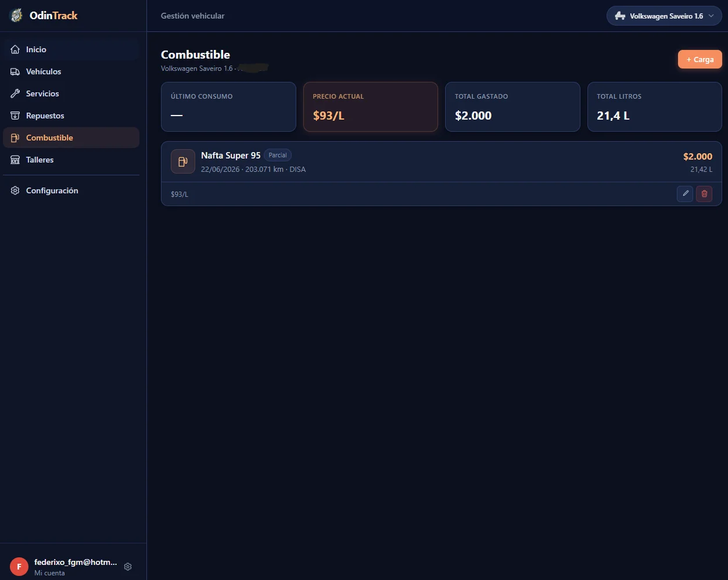728x580 pixels.
Task: Click the truck icon beside Vehículos
Action: (x=15, y=71)
